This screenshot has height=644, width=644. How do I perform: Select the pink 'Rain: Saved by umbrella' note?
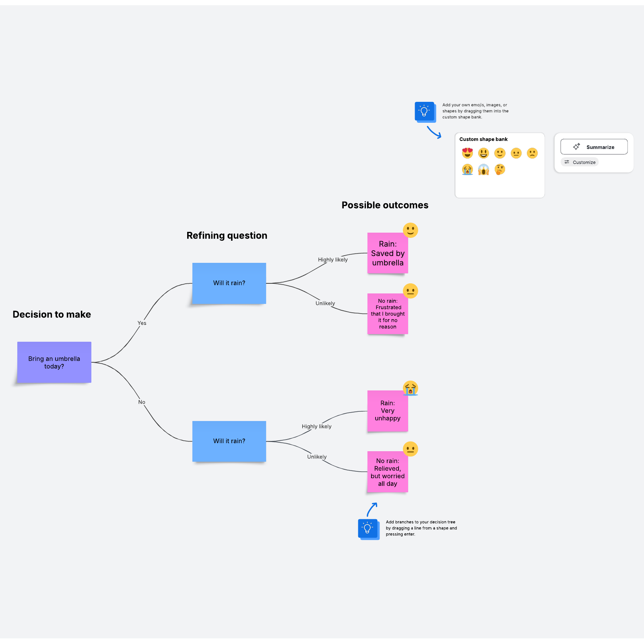pos(387,254)
